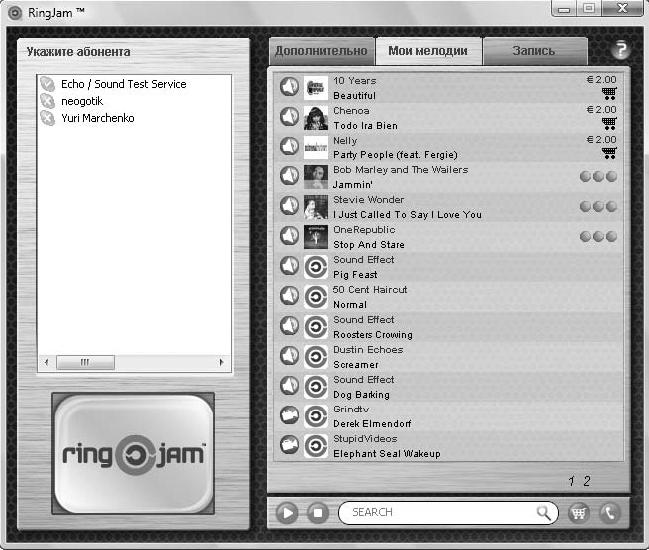Viewport: 649px width, 550px height.
Task: Select contact Echo / Sound Test Service
Action: (x=123, y=84)
